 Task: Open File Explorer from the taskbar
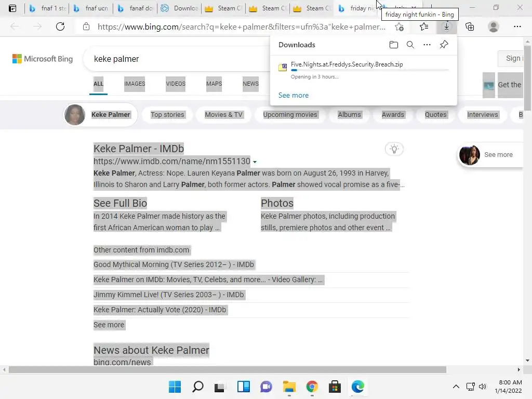pyautogui.click(x=289, y=387)
